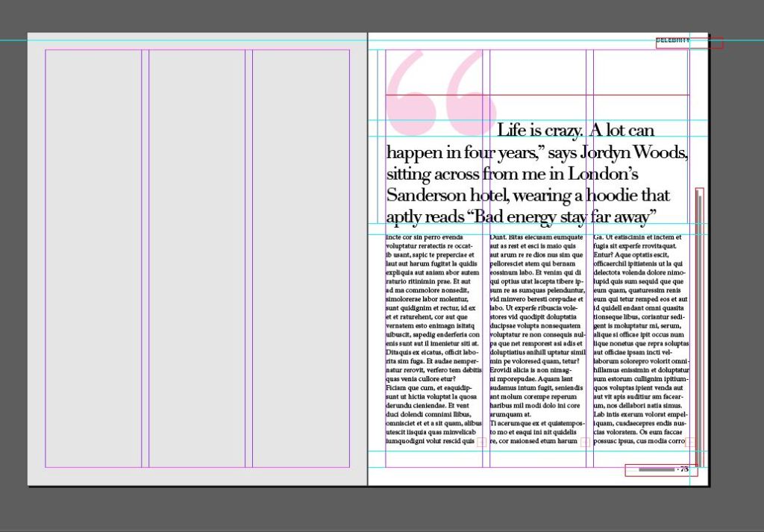Click the out-port box of the first body column
Screen dimensions: 764x532
click(481, 442)
